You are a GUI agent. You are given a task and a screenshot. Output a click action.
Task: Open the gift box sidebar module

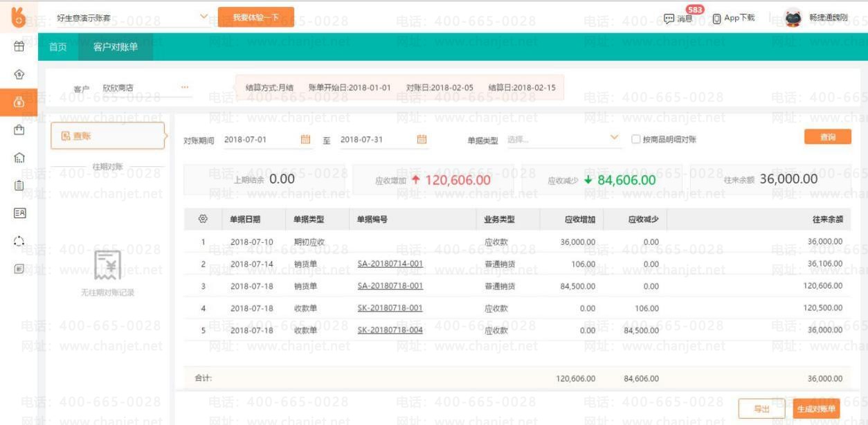pos(19,47)
